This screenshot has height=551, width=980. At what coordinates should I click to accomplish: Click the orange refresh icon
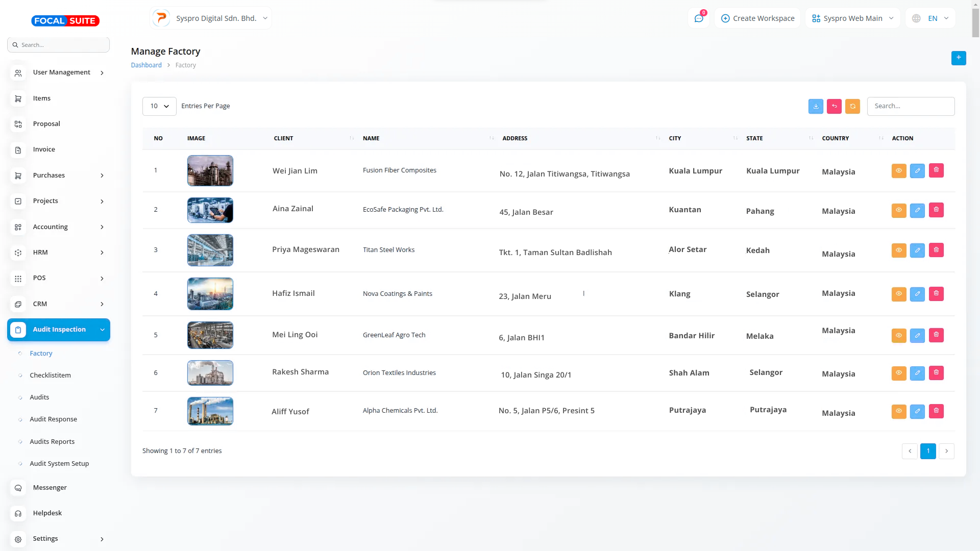coord(852,106)
